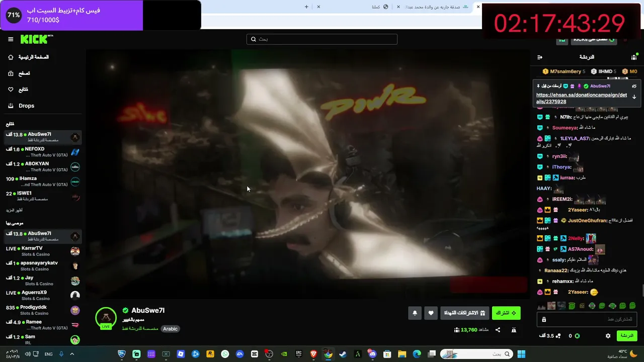Open channel points 3.5K indicator

[x=549, y=336]
